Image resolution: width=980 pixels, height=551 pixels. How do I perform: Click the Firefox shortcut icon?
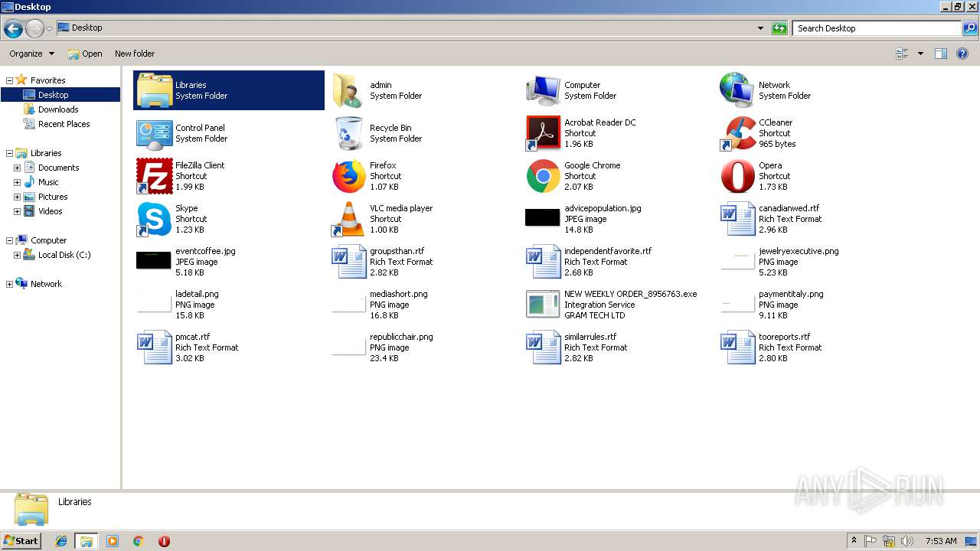pos(348,176)
